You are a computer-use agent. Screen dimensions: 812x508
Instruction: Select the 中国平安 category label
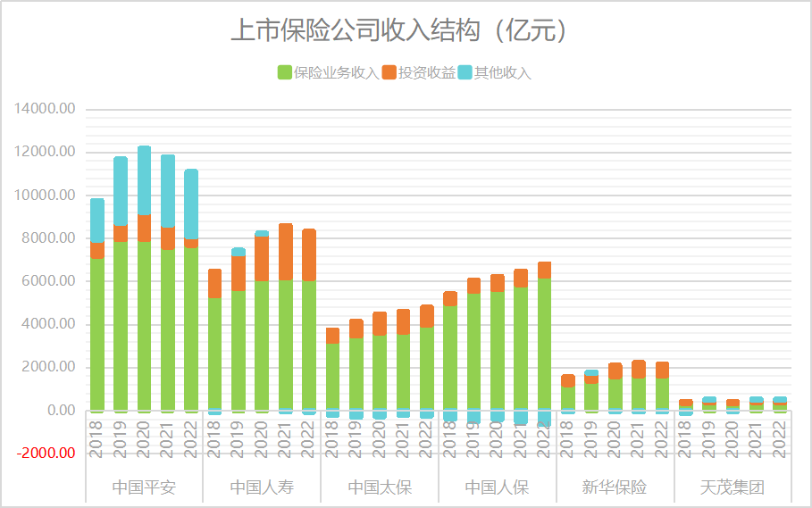tap(144, 487)
